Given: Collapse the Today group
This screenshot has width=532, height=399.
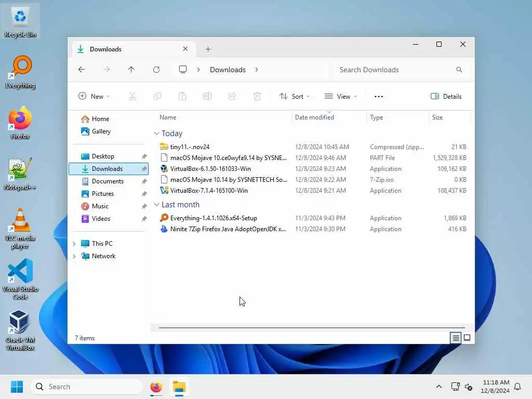Looking at the screenshot, I should pos(156,134).
